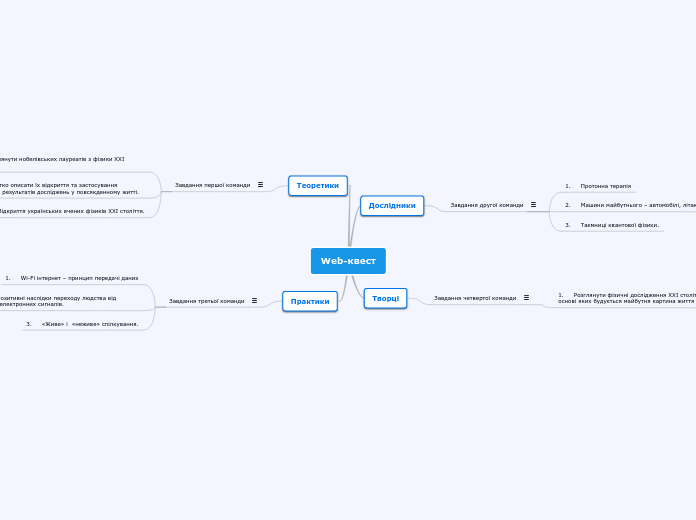Open notes icon beside Завдання третьої команди
Image resolution: width=696 pixels, height=520 pixels.
(x=254, y=301)
